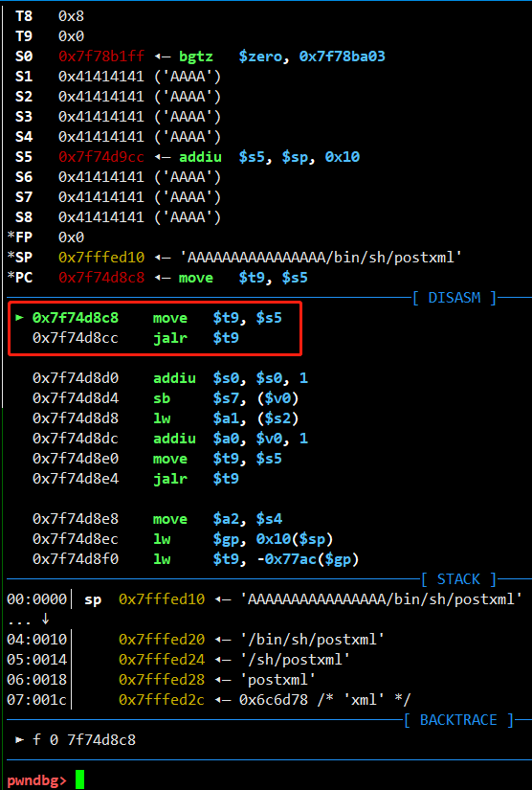Viewport: 532px width, 790px height.
Task: Click the green cursor block at pwndbg prompt
Action: 79,779
